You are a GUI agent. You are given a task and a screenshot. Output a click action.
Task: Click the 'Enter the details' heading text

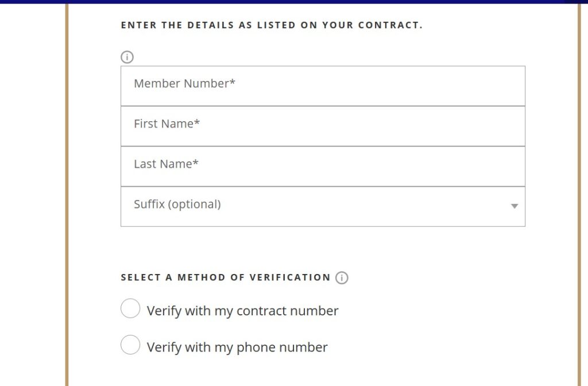[272, 25]
